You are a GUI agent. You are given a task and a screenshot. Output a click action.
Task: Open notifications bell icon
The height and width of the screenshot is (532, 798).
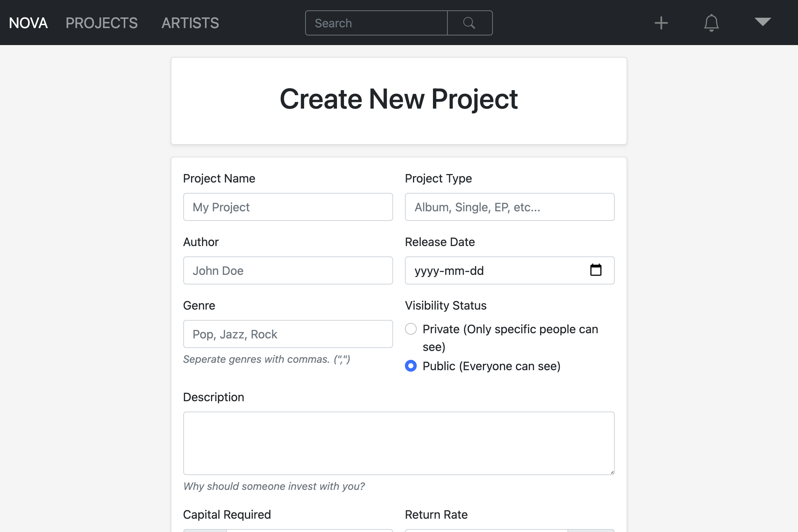pos(711,23)
